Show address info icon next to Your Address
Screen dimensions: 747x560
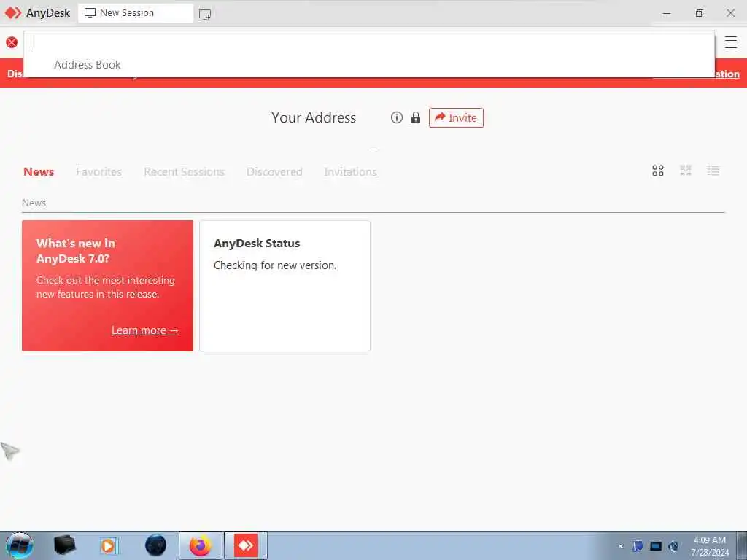tap(396, 117)
